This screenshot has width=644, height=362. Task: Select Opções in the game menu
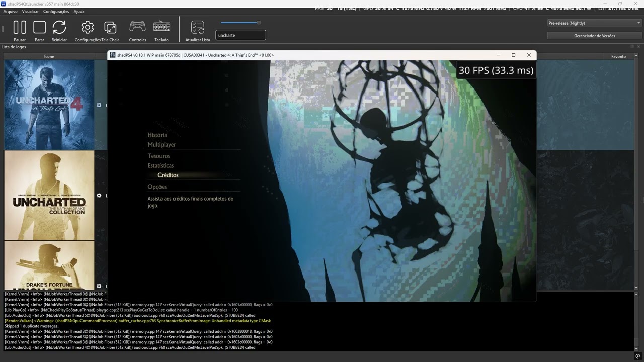pyautogui.click(x=157, y=187)
